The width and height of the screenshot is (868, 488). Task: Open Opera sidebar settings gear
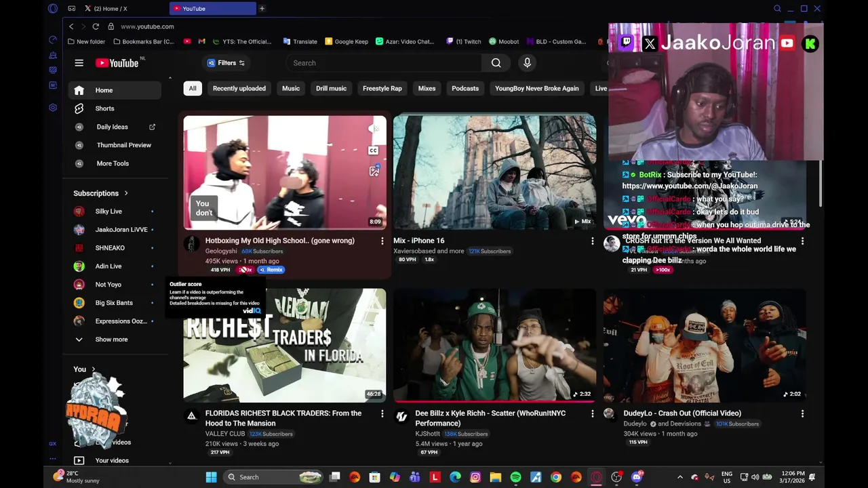click(53, 108)
